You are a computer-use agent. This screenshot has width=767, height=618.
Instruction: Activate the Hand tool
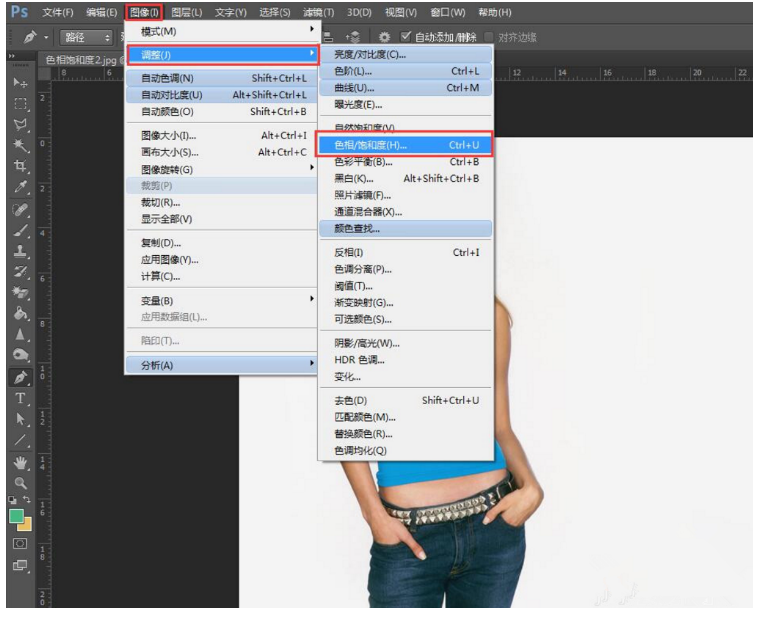[x=20, y=462]
